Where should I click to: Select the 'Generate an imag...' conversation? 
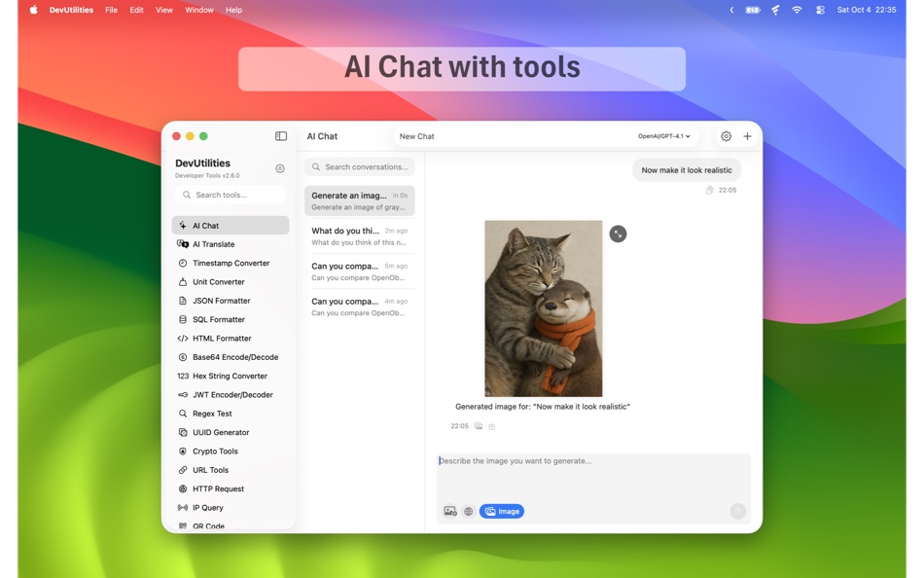(360, 200)
